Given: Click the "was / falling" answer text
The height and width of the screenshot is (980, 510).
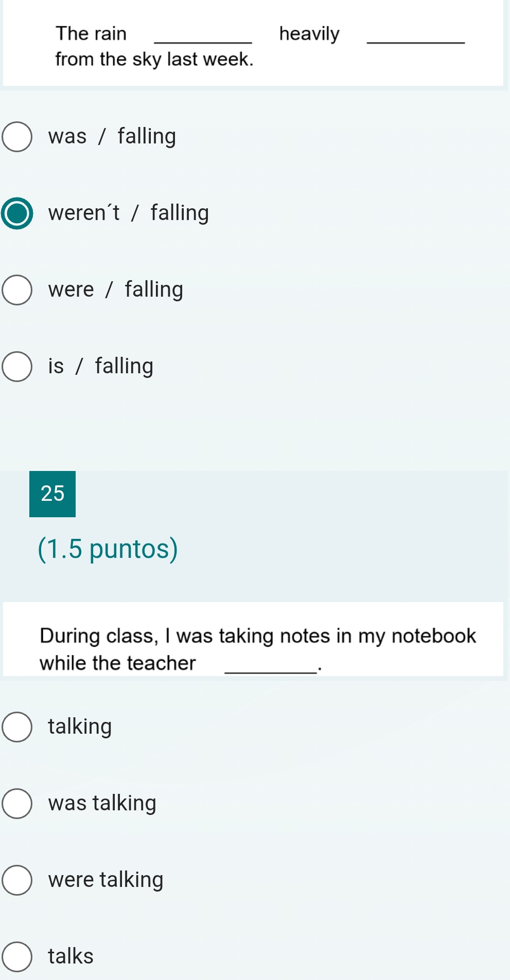Looking at the screenshot, I should [x=112, y=137].
